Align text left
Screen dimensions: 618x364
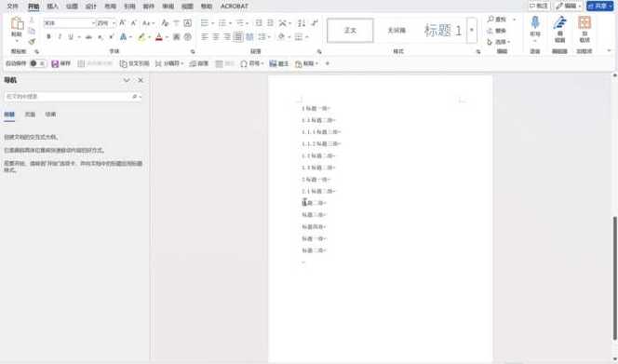click(x=204, y=36)
